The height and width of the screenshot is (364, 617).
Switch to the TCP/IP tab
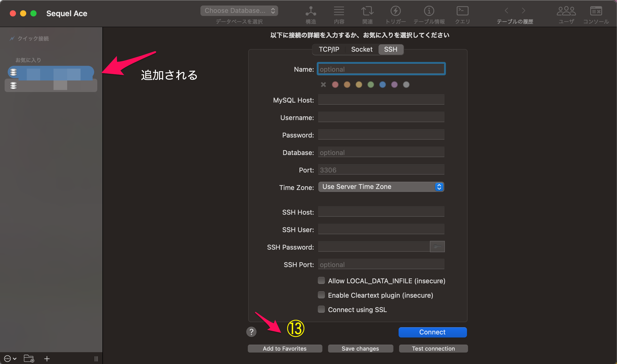pos(329,49)
